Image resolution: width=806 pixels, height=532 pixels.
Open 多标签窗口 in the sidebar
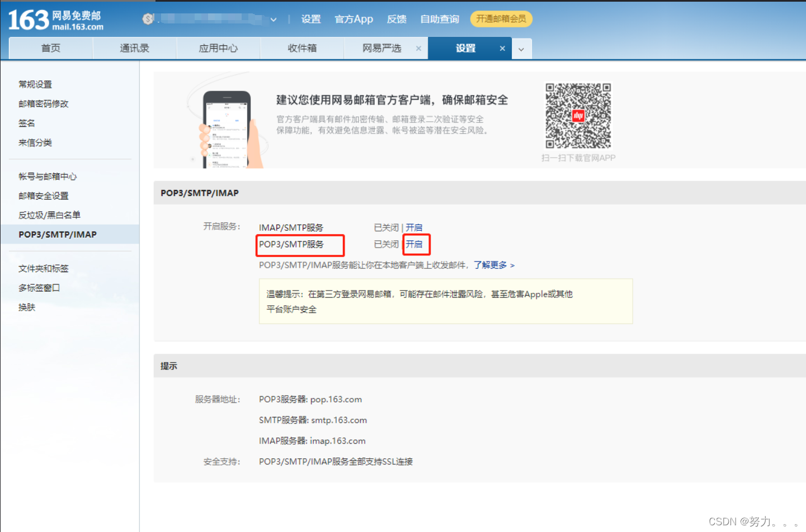(39, 288)
